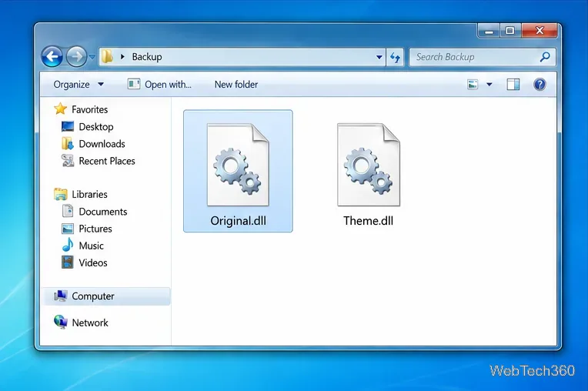Open Recent Places link
The image size is (588, 391).
(107, 161)
